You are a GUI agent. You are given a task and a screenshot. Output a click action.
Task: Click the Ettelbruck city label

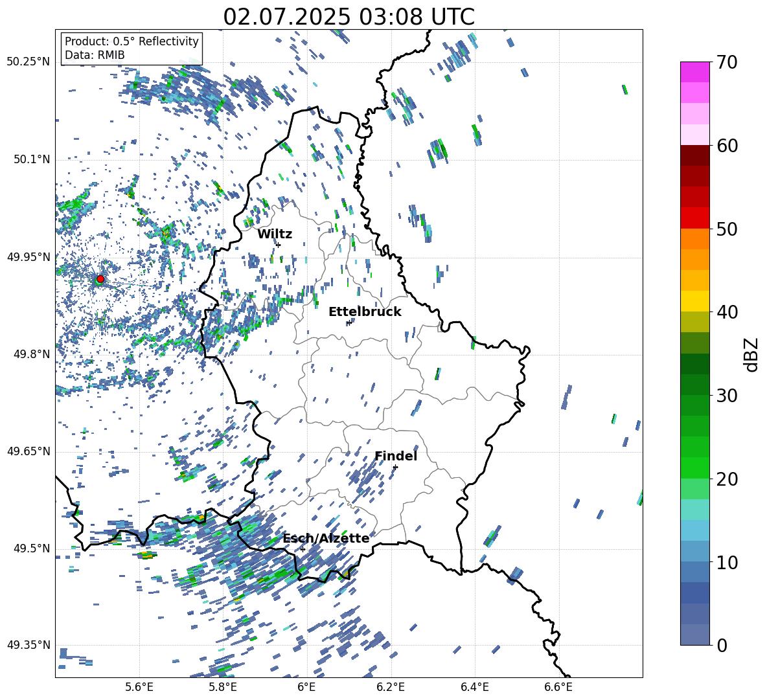pyautogui.click(x=365, y=312)
